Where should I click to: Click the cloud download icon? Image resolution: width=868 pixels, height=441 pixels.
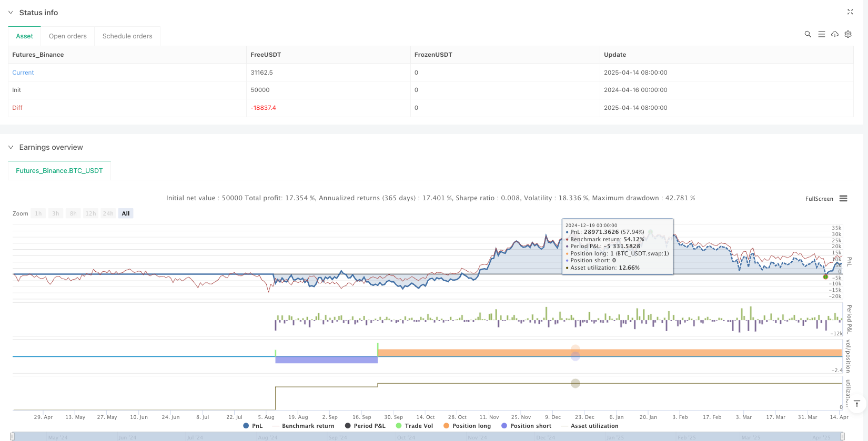835,34
